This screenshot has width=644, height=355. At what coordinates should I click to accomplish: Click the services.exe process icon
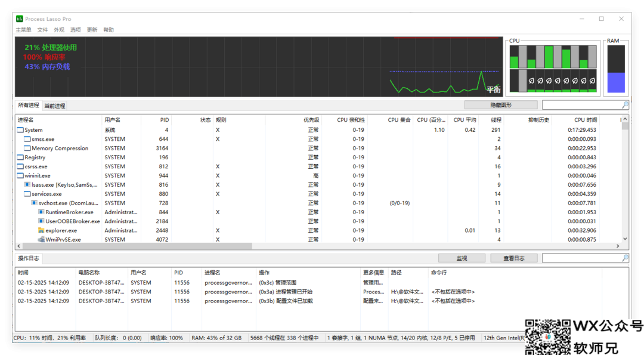click(x=27, y=193)
